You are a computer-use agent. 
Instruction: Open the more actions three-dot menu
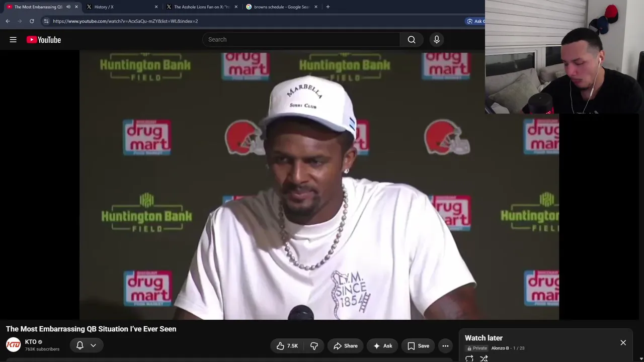tap(445, 346)
